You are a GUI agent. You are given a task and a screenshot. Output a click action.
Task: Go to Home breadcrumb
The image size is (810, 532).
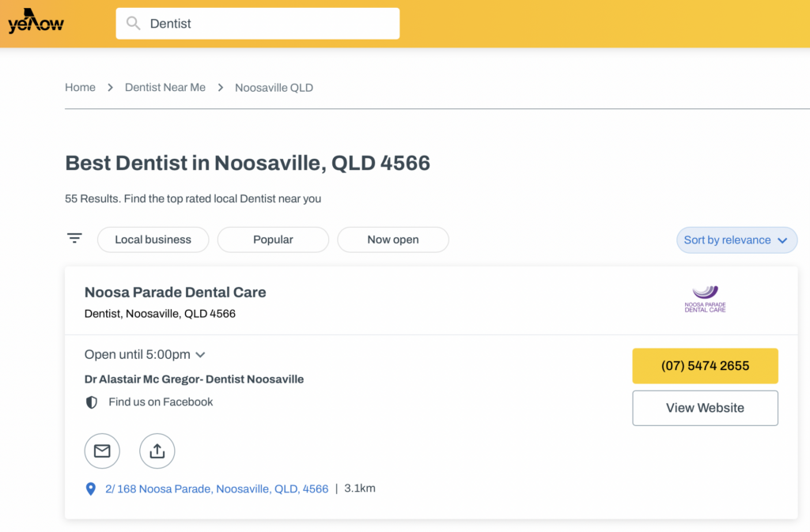tap(80, 88)
